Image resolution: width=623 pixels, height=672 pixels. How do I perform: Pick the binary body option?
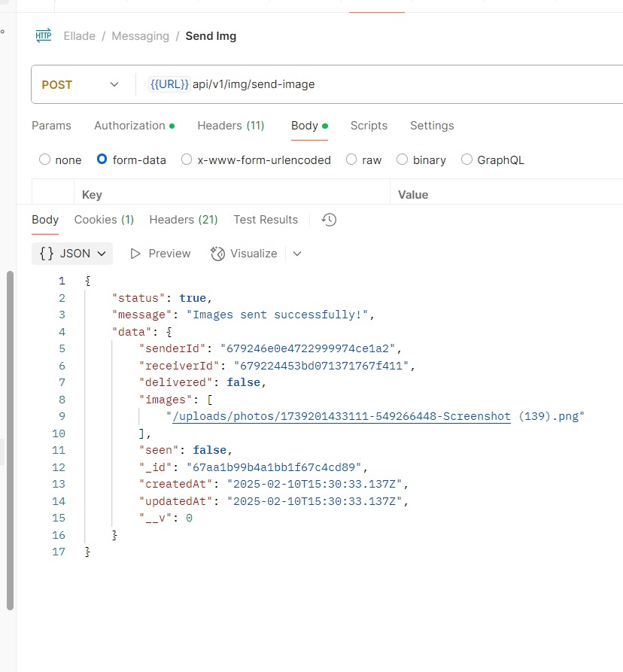[402, 160]
